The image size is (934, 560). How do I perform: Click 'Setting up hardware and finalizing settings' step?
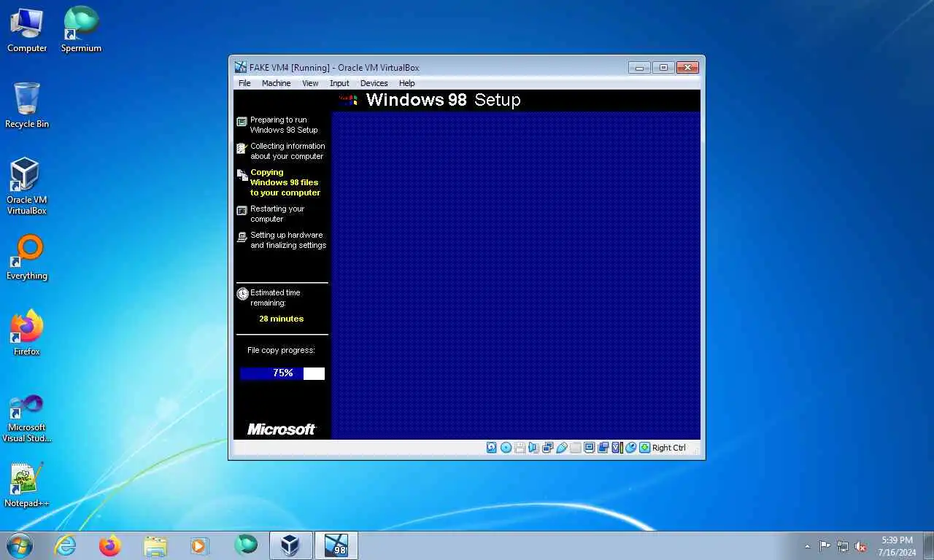click(x=288, y=240)
